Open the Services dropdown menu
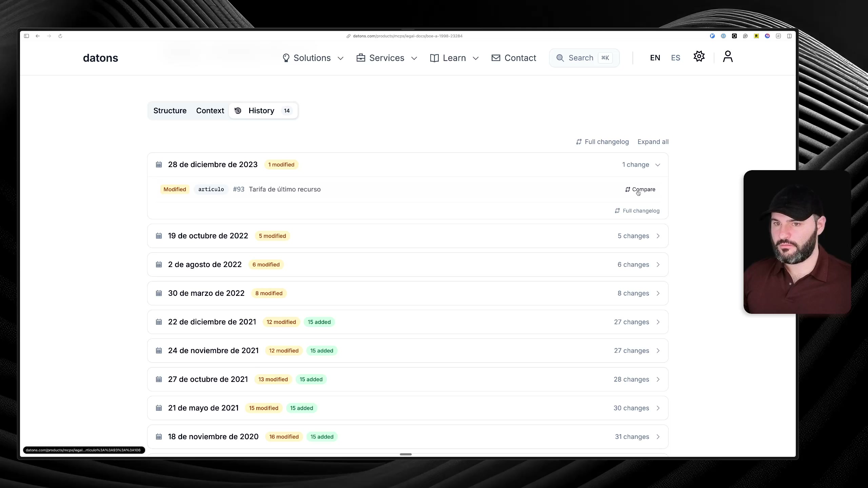 387,58
